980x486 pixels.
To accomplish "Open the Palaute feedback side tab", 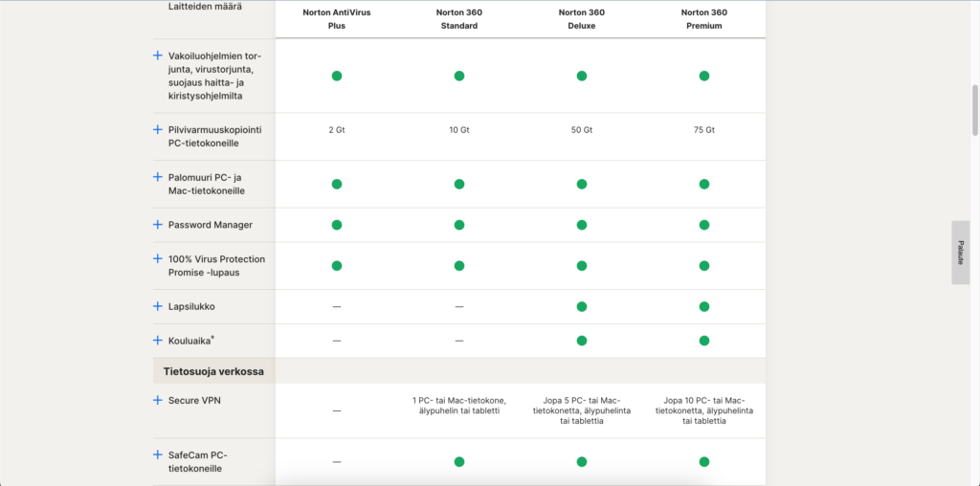I will 961,253.
